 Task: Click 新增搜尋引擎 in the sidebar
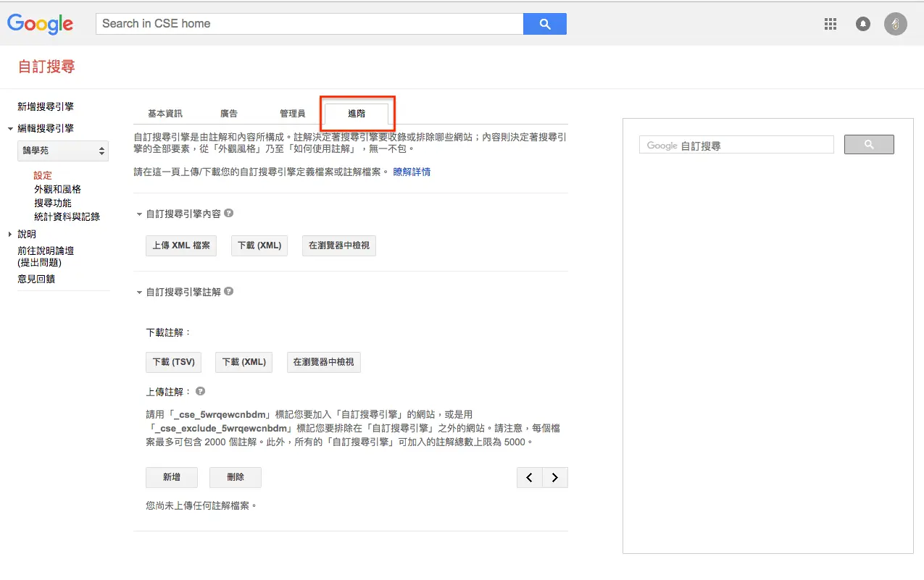46,106
